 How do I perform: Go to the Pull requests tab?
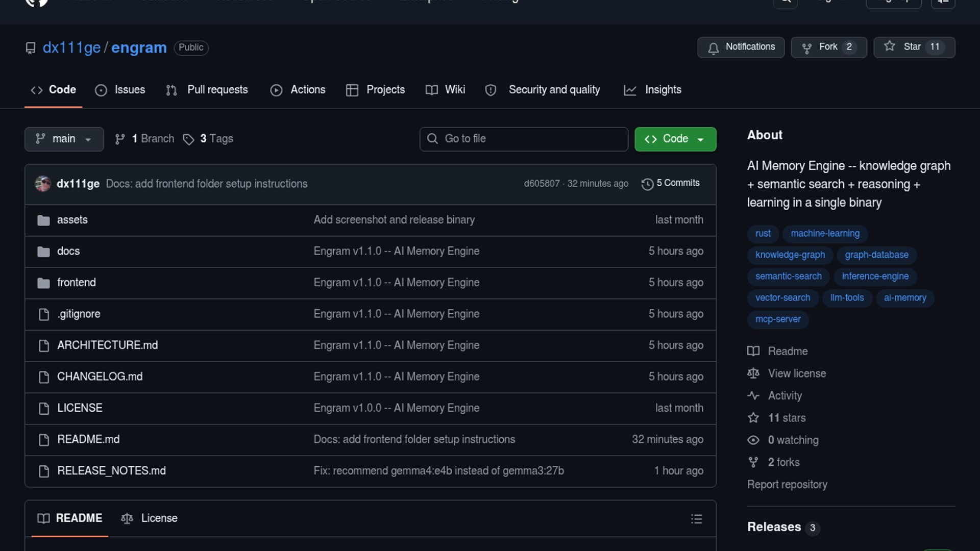pyautogui.click(x=207, y=90)
